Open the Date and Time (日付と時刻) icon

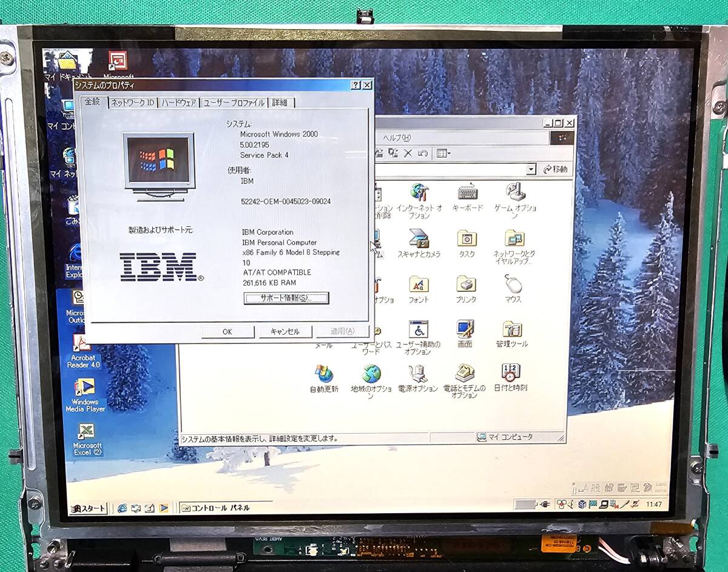pos(510,374)
